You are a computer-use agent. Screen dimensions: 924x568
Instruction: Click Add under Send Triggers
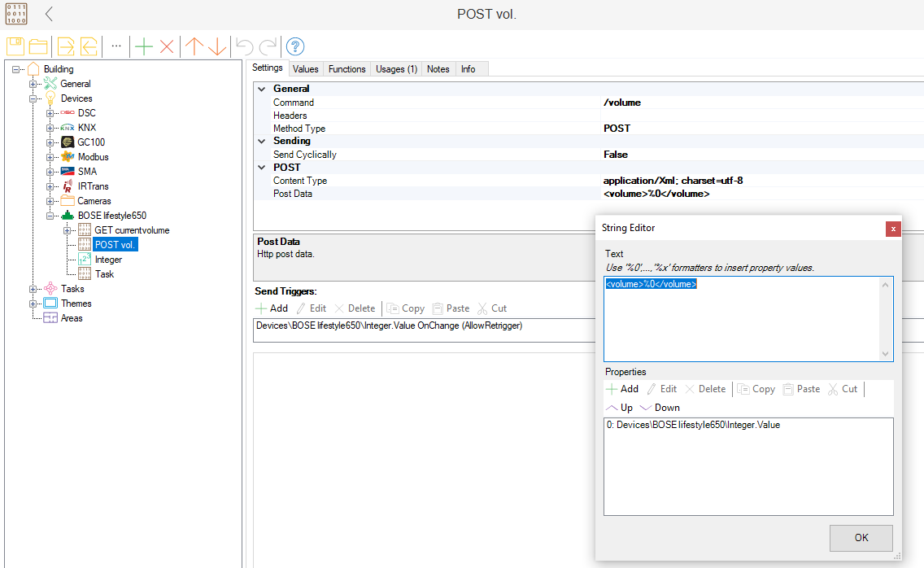pos(272,308)
